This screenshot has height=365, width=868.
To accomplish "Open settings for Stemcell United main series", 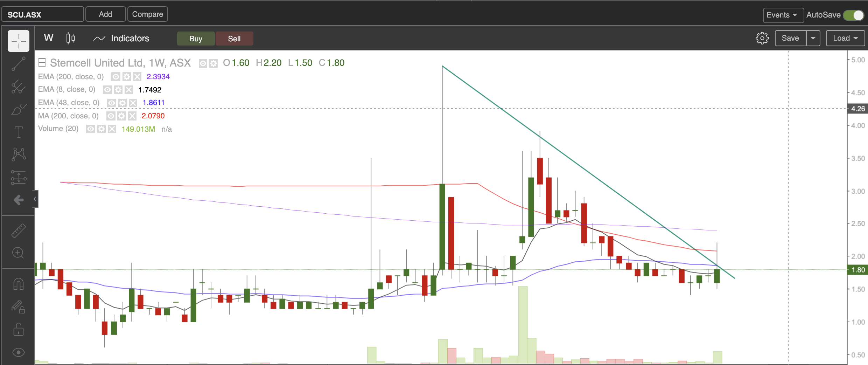I will coord(213,63).
